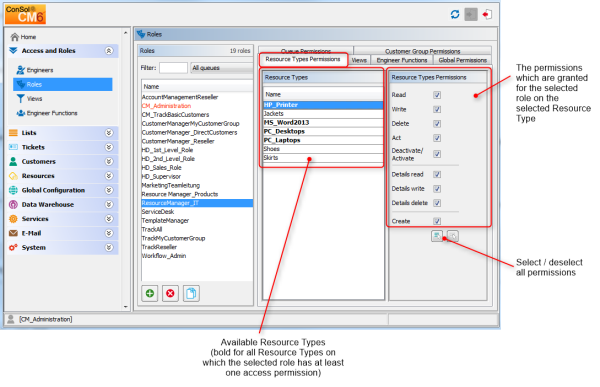Switch to the Engineer Functions tab
600x387 pixels.
pos(402,60)
